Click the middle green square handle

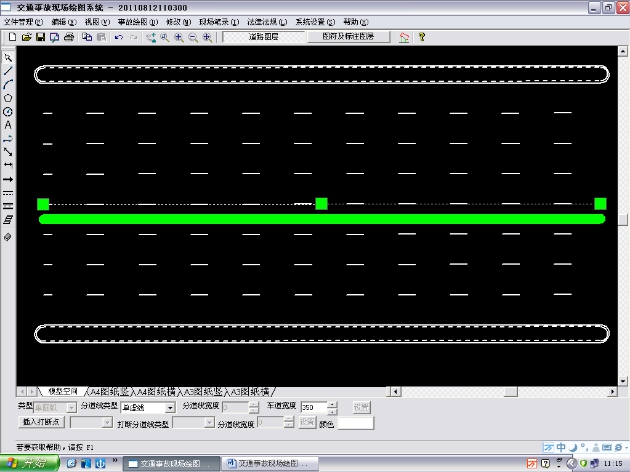point(321,204)
